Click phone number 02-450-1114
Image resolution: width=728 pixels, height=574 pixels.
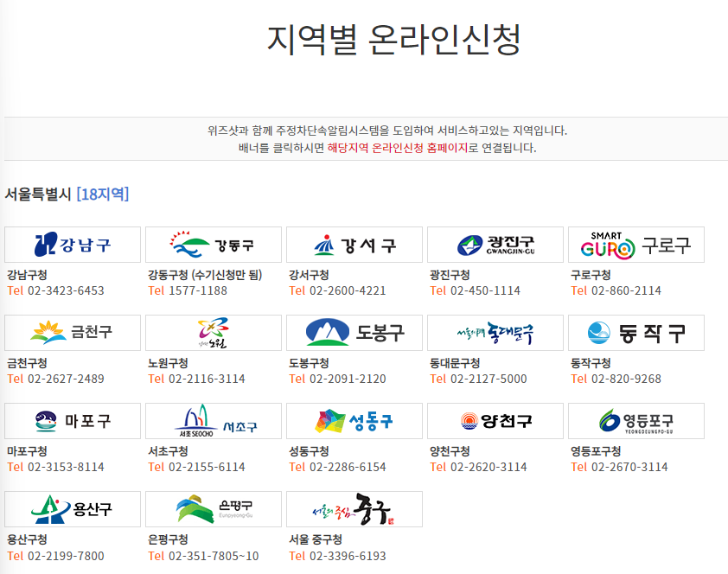point(486,291)
